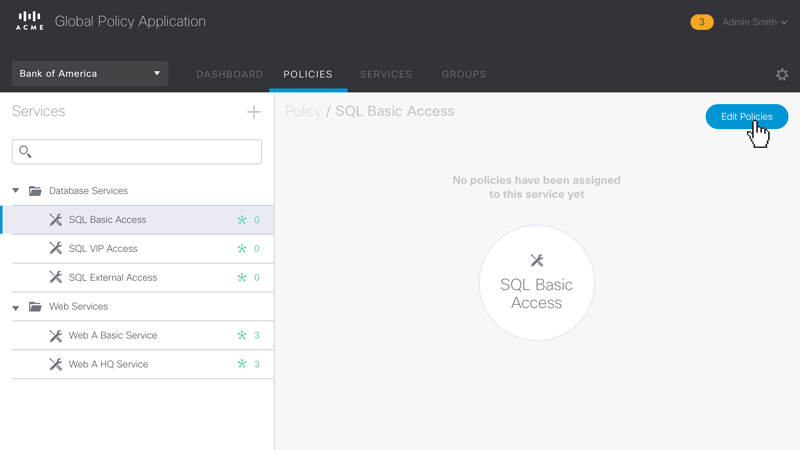800x450 pixels.
Task: Select Web A HQ Service in the list
Action: coord(108,364)
